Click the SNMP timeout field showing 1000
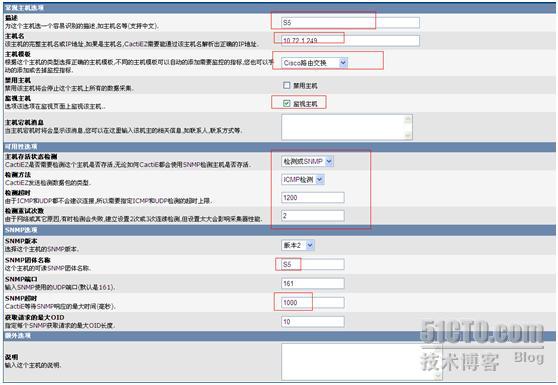Screen dimensions: 558x385 click(x=313, y=303)
